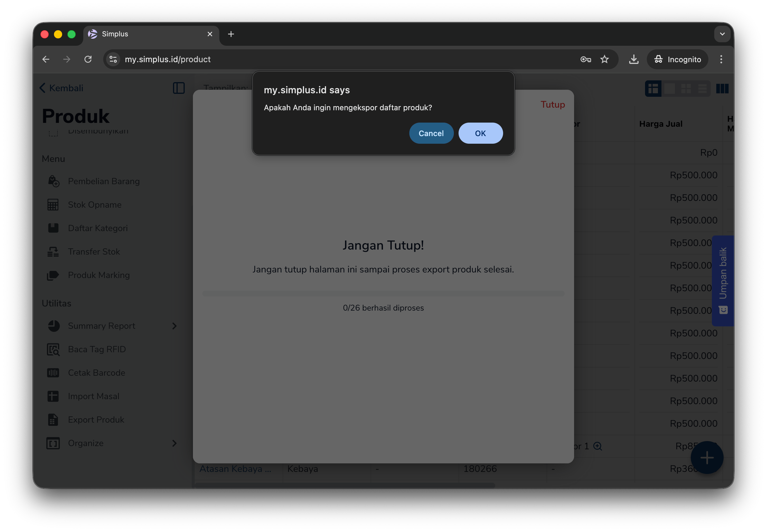Click the Harga Jual column header
767x532 pixels.
pos(661,124)
